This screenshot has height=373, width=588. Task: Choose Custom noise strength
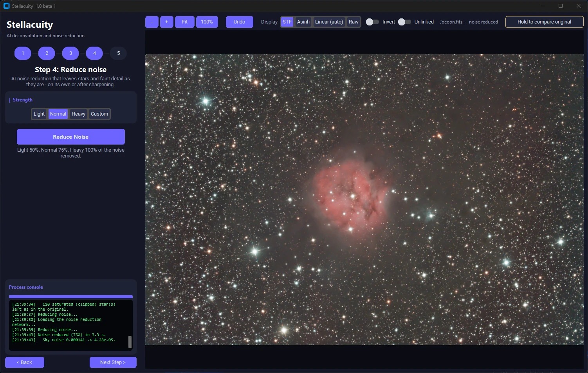click(99, 114)
